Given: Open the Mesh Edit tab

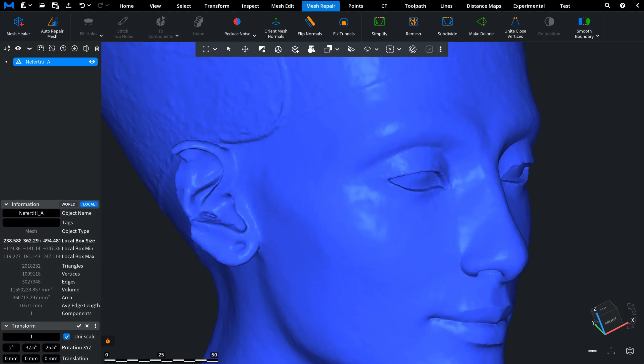Looking at the screenshot, I should pyautogui.click(x=283, y=6).
